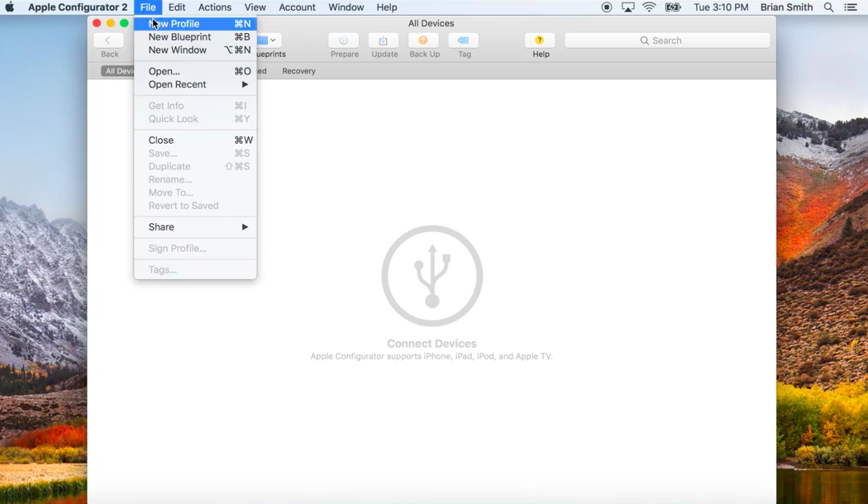Open the Help menu in menu bar

click(x=386, y=7)
